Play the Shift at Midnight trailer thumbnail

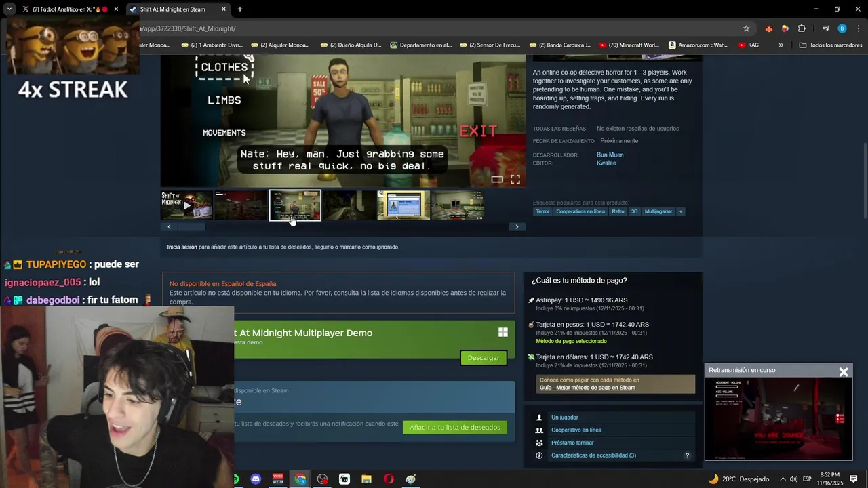coord(186,205)
